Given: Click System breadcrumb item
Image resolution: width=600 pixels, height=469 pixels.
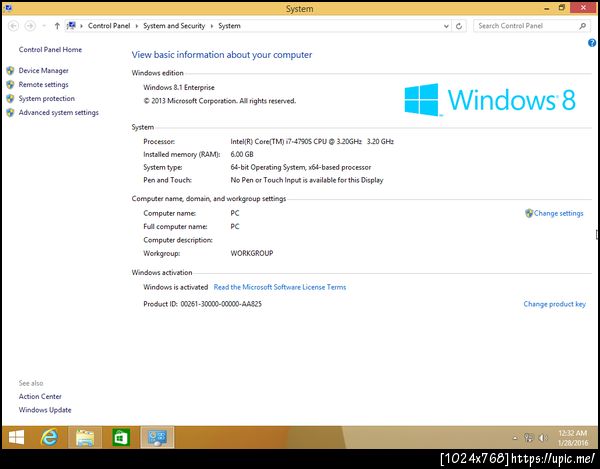Looking at the screenshot, I should (x=230, y=26).
